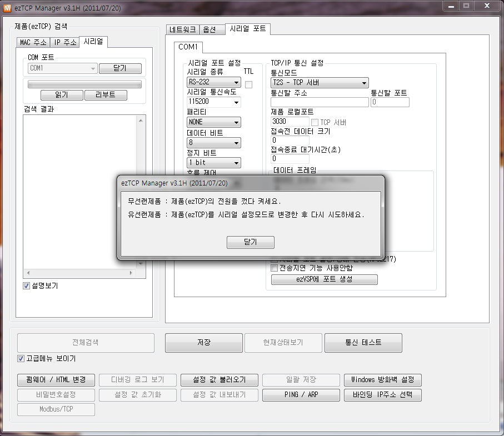The height and width of the screenshot is (436, 504).
Task: Click the 바인딩 IP주소 선택 button
Action: (382, 395)
